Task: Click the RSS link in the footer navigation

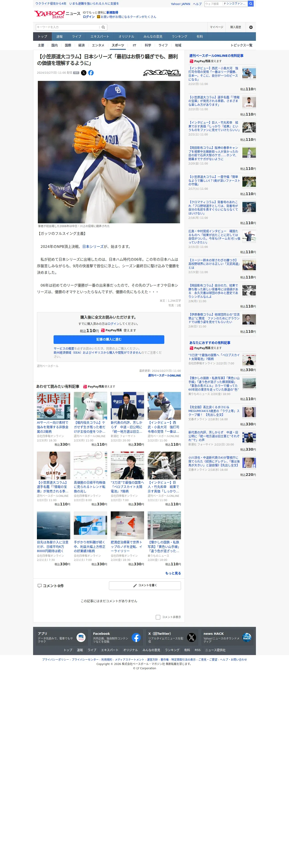Action: pos(197,650)
